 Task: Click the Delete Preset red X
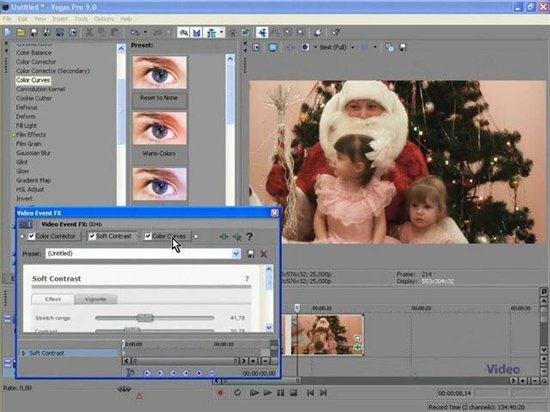point(264,254)
